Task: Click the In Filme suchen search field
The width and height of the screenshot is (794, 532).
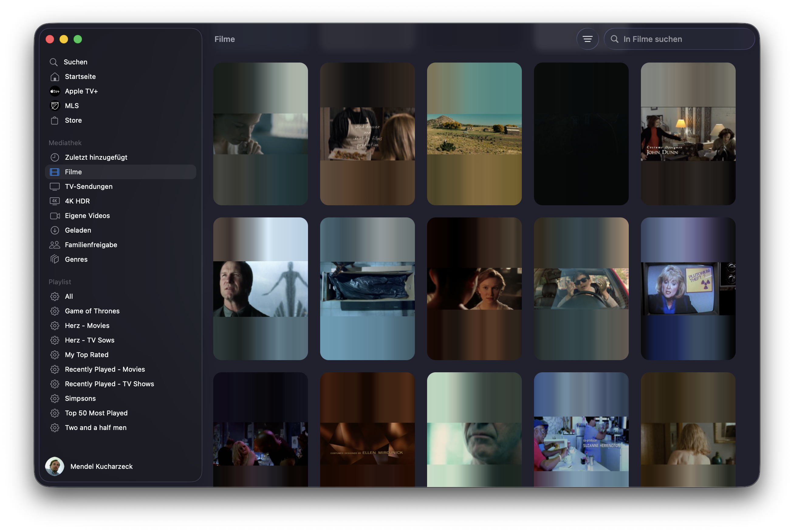Action: click(679, 39)
